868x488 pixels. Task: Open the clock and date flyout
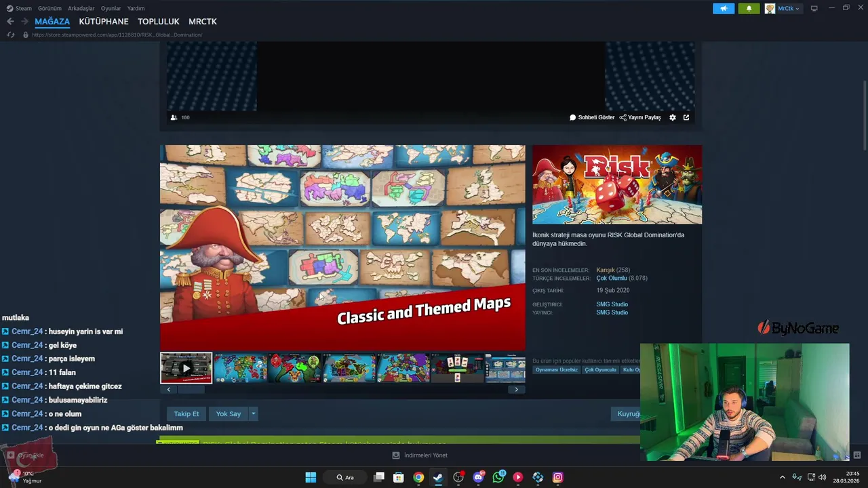click(847, 477)
